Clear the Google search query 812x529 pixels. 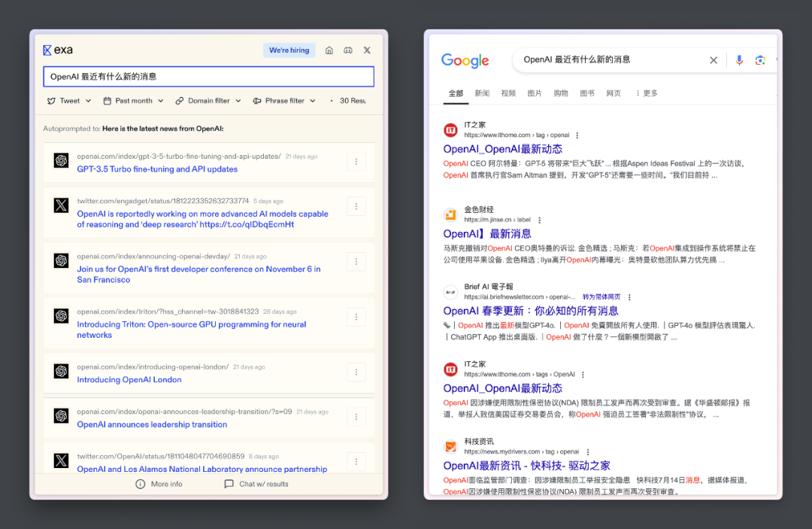pos(713,60)
